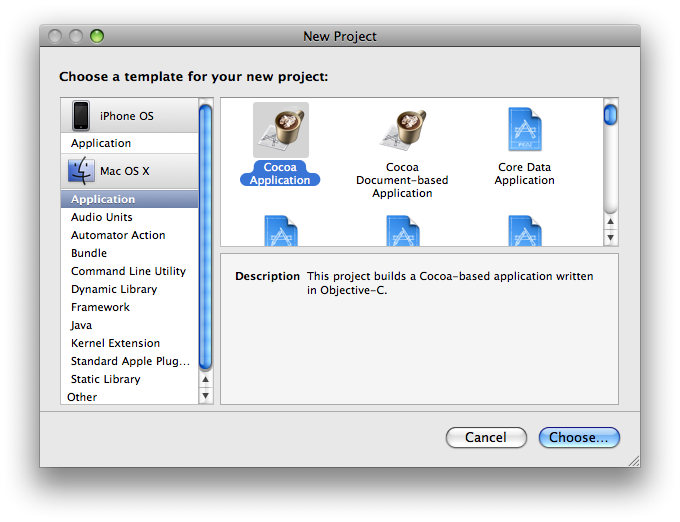The width and height of the screenshot is (680, 522).
Task: Select the Dynamic Library category
Action: (129, 289)
